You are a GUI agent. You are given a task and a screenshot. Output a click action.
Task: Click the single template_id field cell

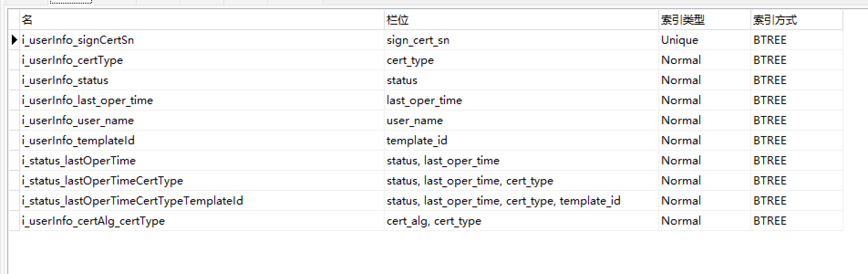(x=521, y=141)
